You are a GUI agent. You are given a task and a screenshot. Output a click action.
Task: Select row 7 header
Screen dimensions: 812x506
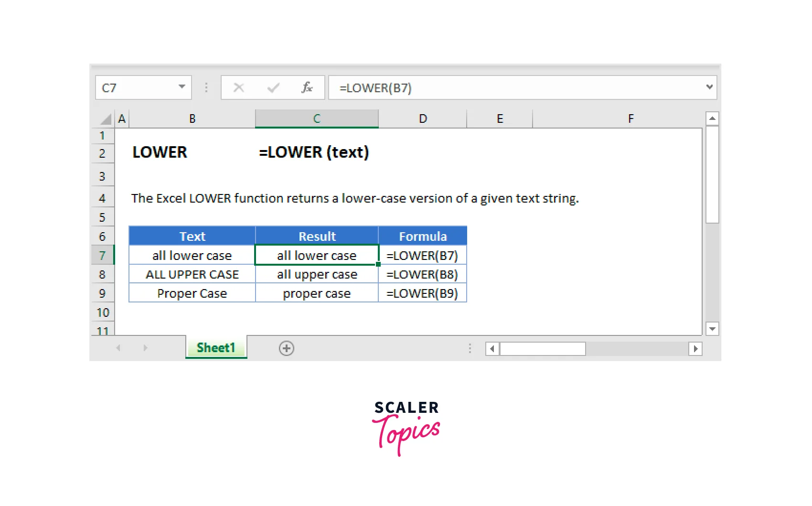pos(102,256)
